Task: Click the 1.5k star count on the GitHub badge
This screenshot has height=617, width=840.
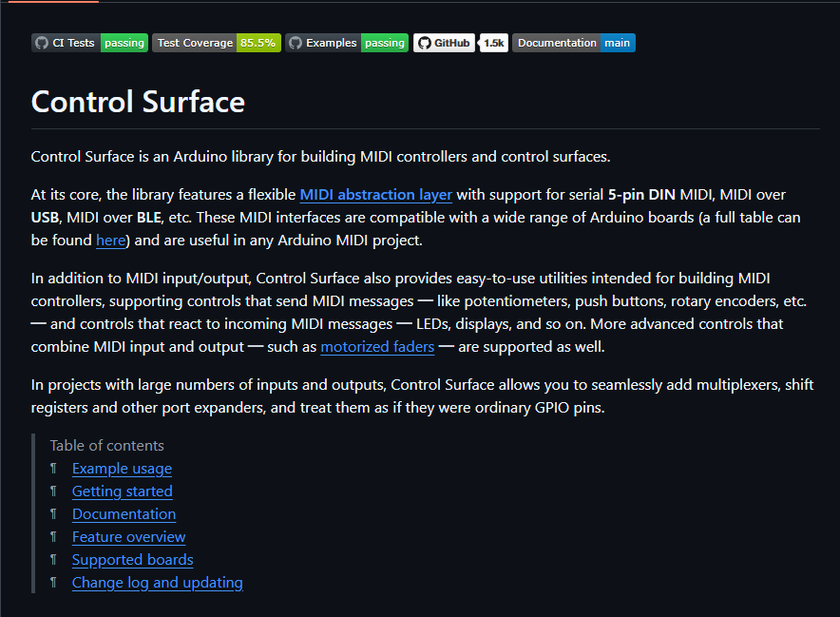Action: (x=492, y=43)
